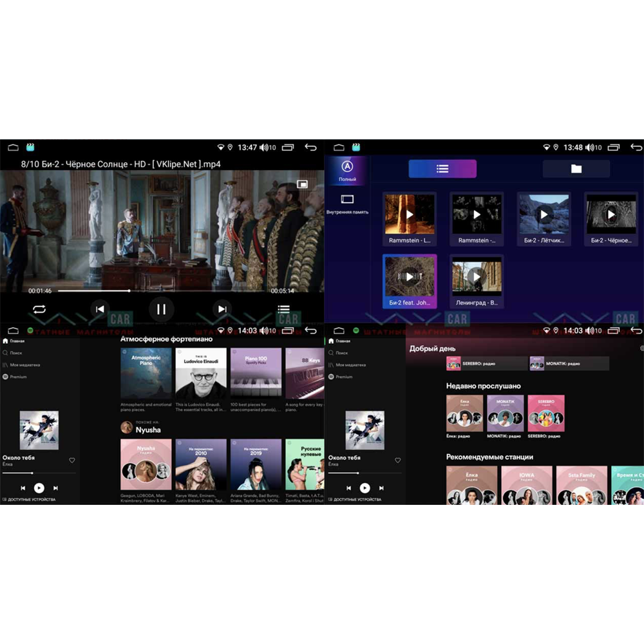The image size is (644, 644).
Task: Open Atmospheric Piano playlist
Action: [x=146, y=380]
